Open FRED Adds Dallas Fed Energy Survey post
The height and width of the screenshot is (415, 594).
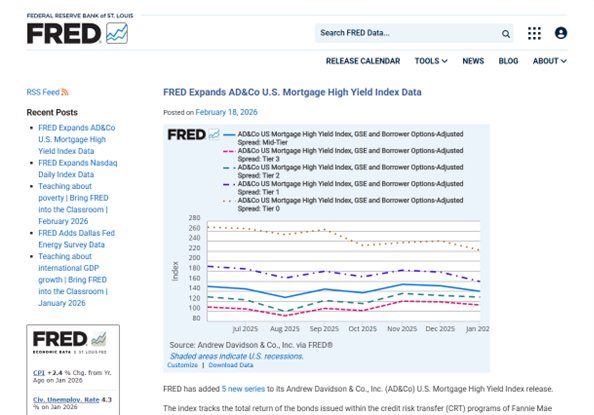pyautogui.click(x=76, y=239)
